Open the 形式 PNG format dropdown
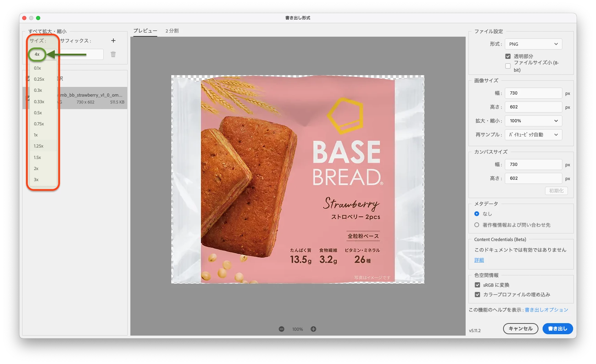Screen dimensions: 596x364 [x=533, y=44]
